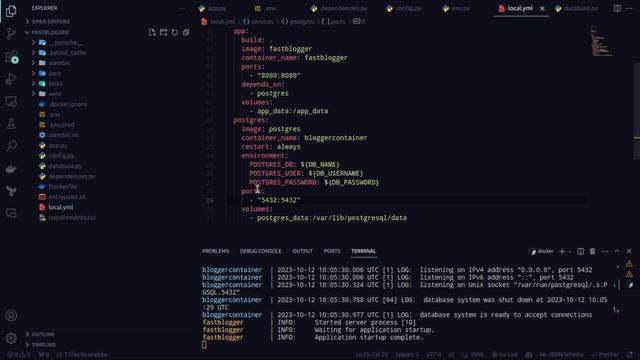Click the services breadcrumb segment
The height and width of the screenshot is (360, 640).
coord(258,22)
